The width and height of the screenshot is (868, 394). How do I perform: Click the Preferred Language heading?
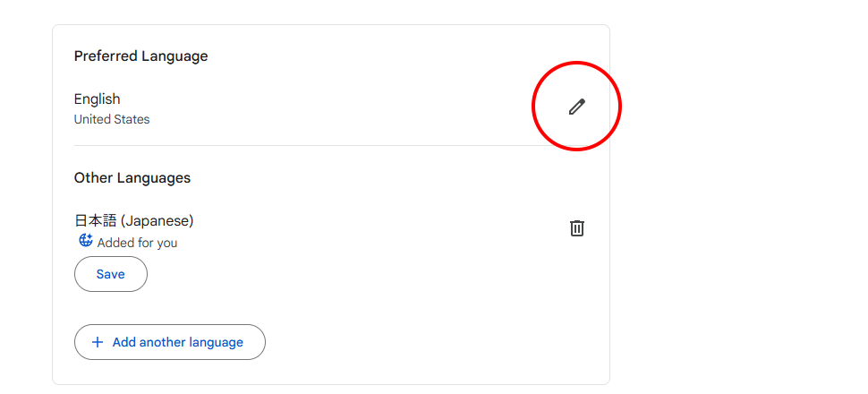[x=141, y=56]
